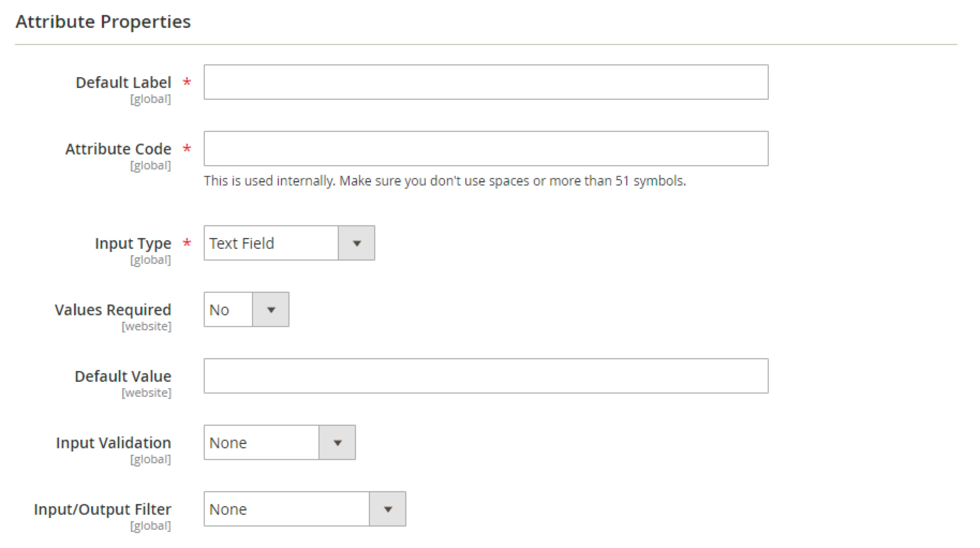Click the Default Value field label

click(x=123, y=376)
